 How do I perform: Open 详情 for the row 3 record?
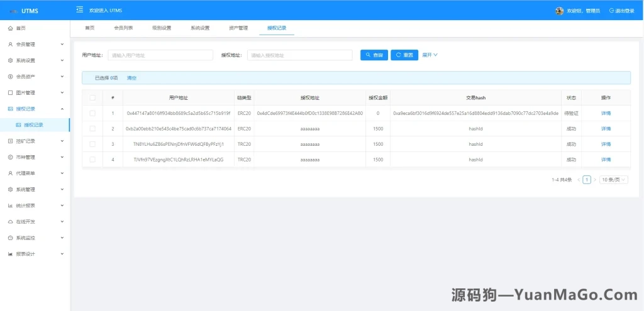click(606, 144)
